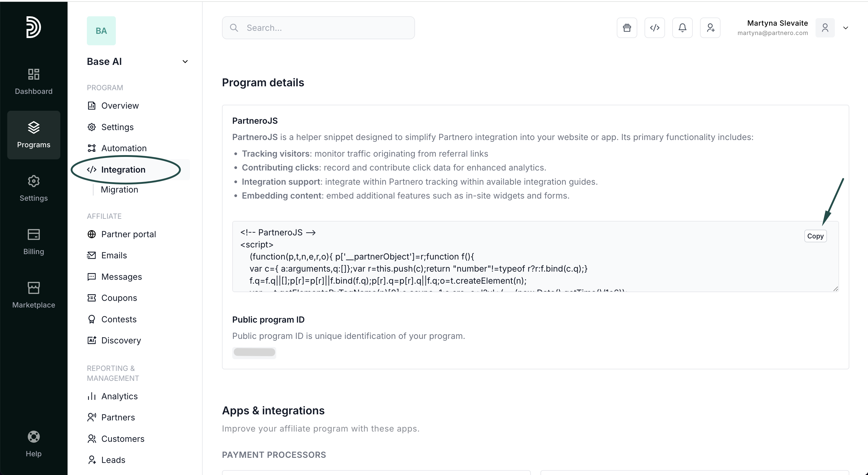Focus the Search input field

(x=318, y=28)
